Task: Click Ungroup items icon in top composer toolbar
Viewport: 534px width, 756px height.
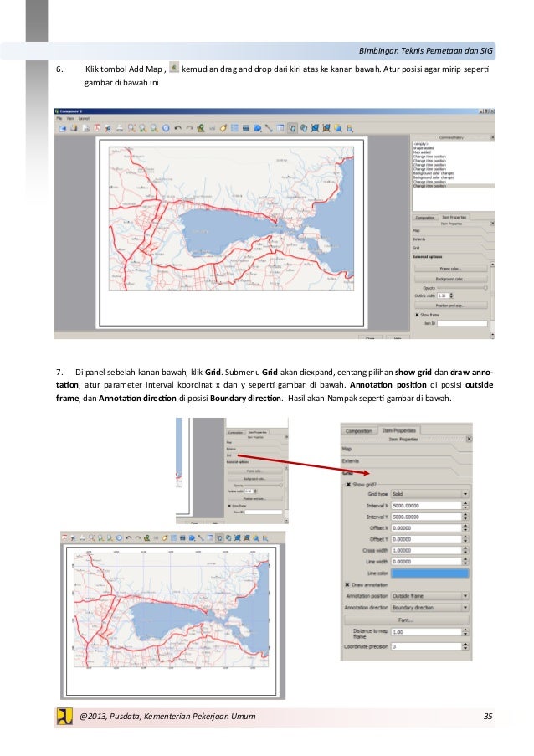Action: (326, 128)
